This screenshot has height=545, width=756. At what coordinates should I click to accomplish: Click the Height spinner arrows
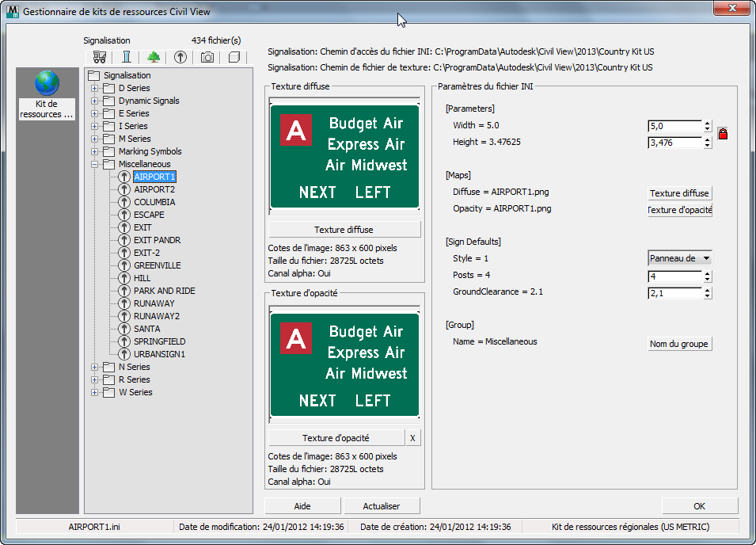point(707,143)
